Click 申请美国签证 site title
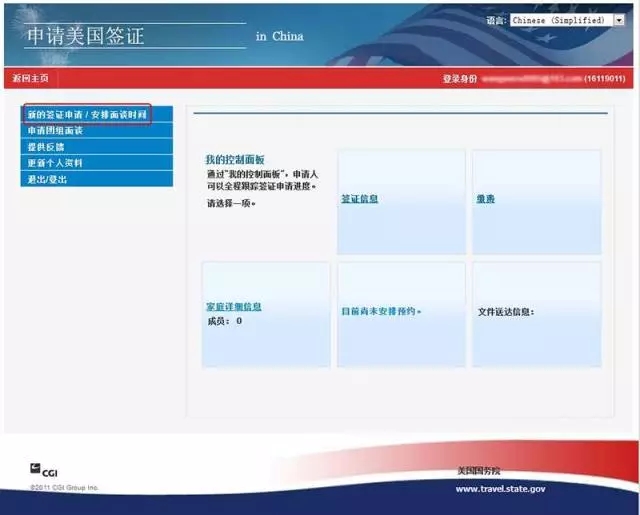640x515 pixels. (x=86, y=36)
